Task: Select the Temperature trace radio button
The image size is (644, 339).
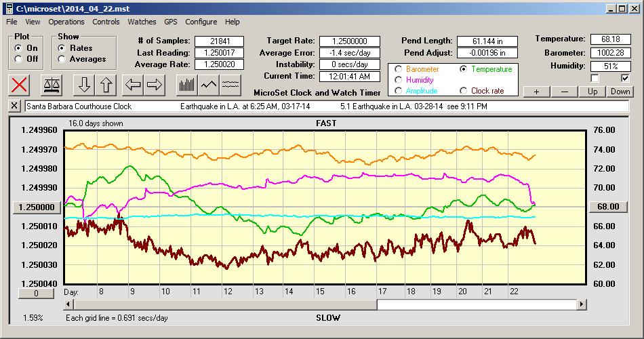Action: (x=463, y=69)
